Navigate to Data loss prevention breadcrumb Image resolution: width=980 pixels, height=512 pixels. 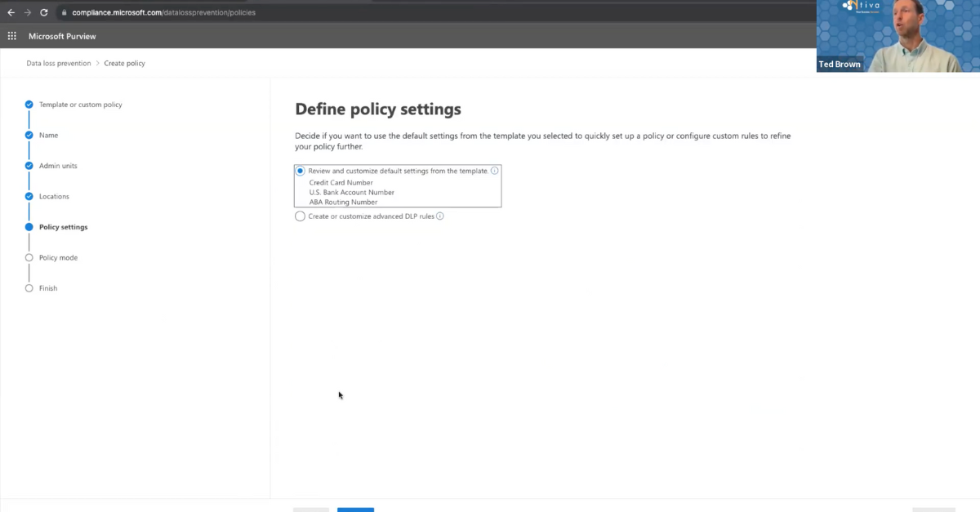tap(59, 63)
